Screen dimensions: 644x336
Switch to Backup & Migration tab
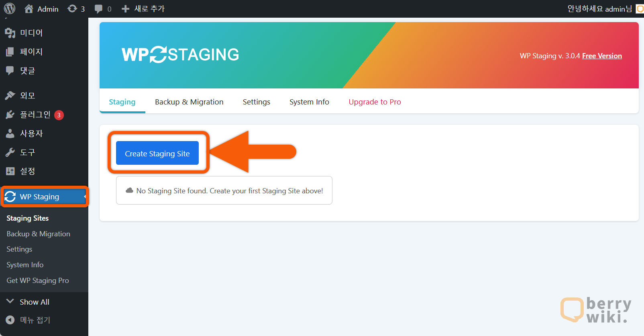(189, 102)
